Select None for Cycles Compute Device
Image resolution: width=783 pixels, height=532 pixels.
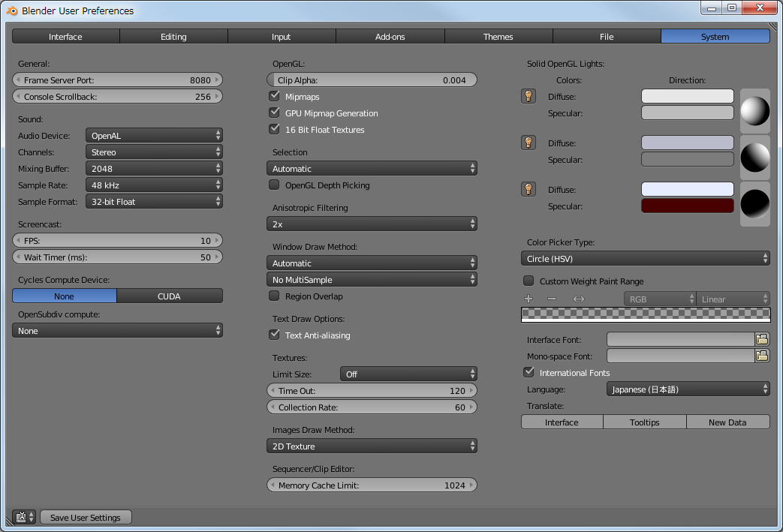pos(65,296)
